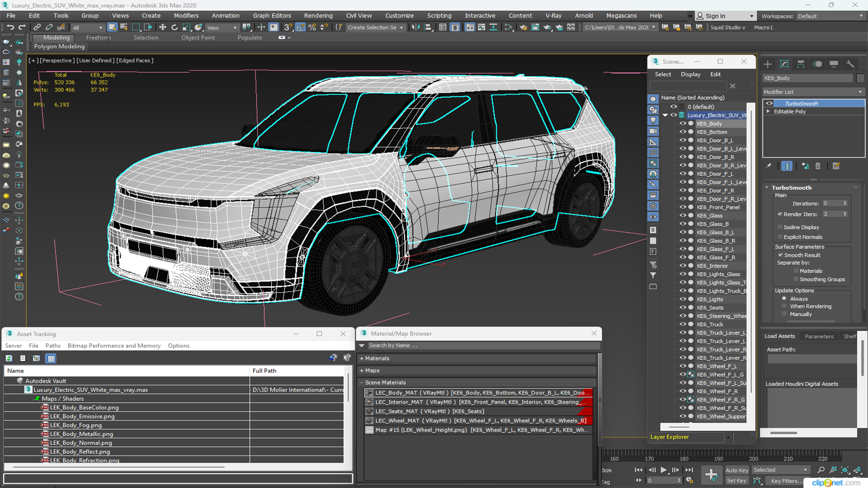This screenshot has height=488, width=868.
Task: Expand Materials group in Material/Map Browser
Action: 362,358
